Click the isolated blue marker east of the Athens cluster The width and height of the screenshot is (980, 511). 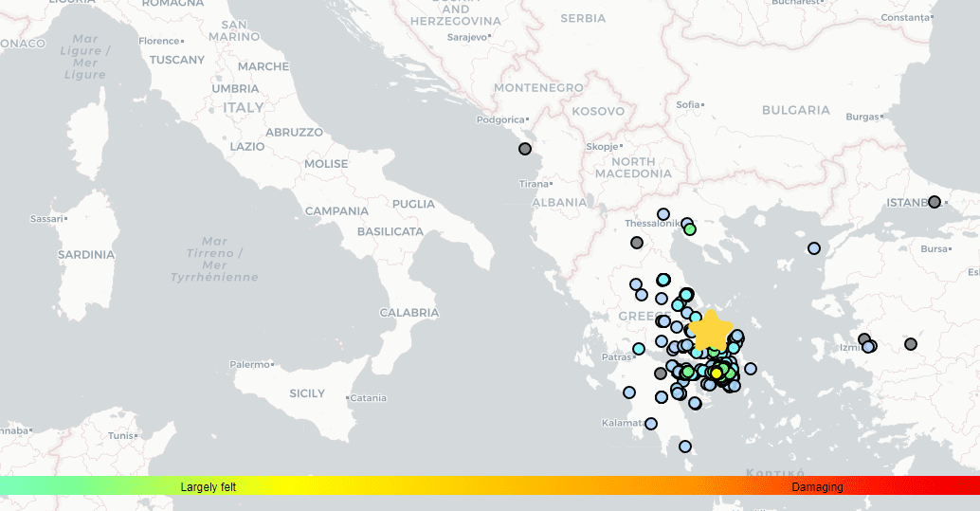[751, 369]
